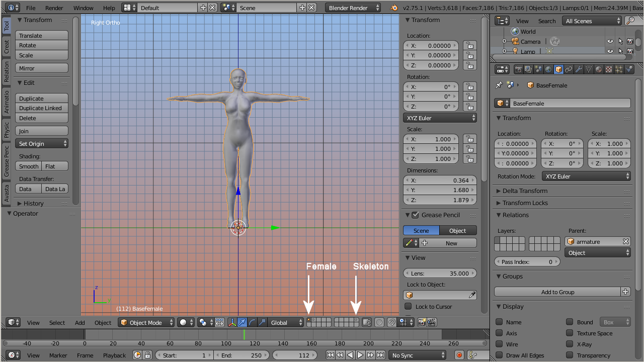Uncheck the Grease Pencil checkbox
The height and width of the screenshot is (362, 644).
[x=415, y=215]
